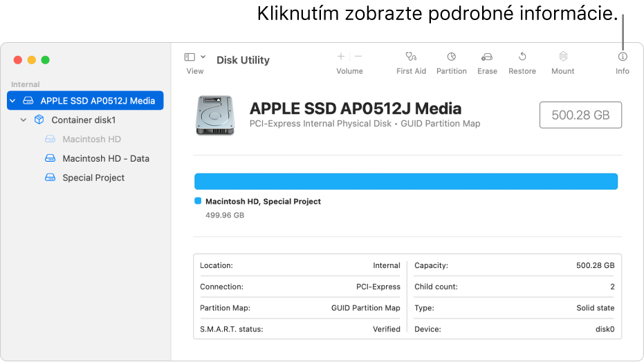The image size is (644, 362).
Task: Zoom window with green button
Action: tap(45, 60)
